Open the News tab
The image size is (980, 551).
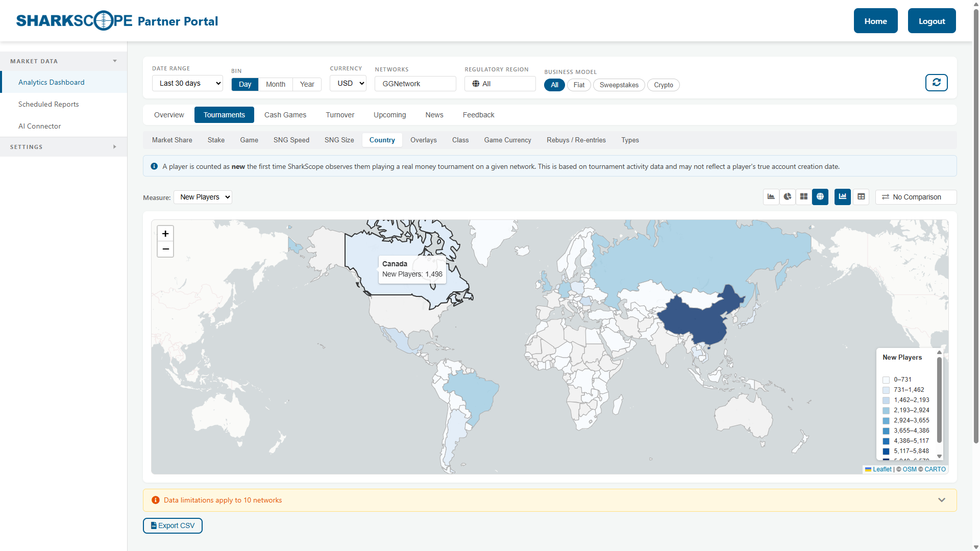click(x=434, y=115)
